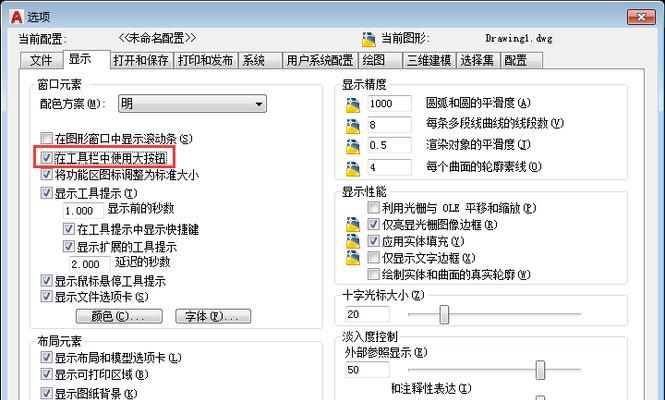The height and width of the screenshot is (400, 665).
Task: Click the <<未命名配置>> profile name text
Action: pyautogui.click(x=157, y=39)
